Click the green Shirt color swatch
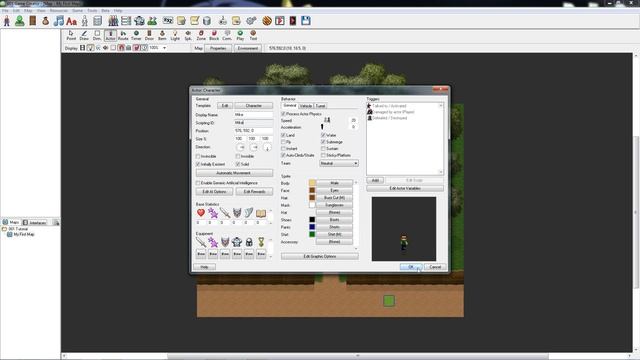Screen dimensions: 640x360 (x=312, y=234)
